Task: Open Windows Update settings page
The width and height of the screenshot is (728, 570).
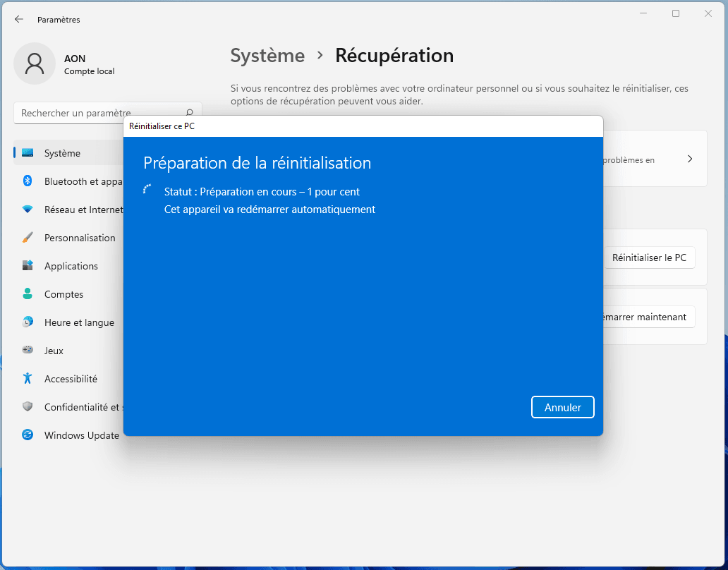Action: click(x=81, y=435)
